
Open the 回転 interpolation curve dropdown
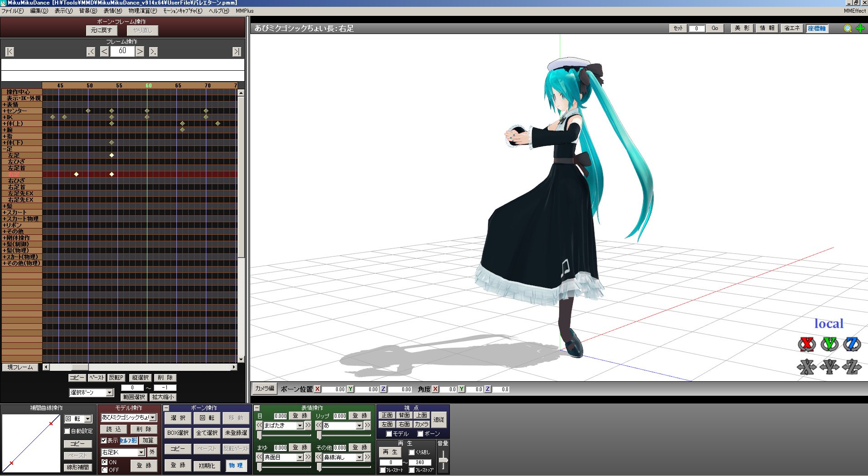(88, 419)
